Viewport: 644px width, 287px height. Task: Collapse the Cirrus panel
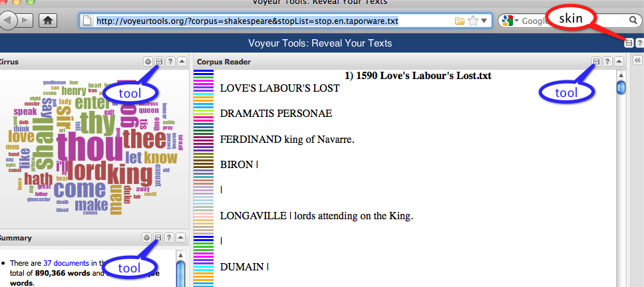182,62
